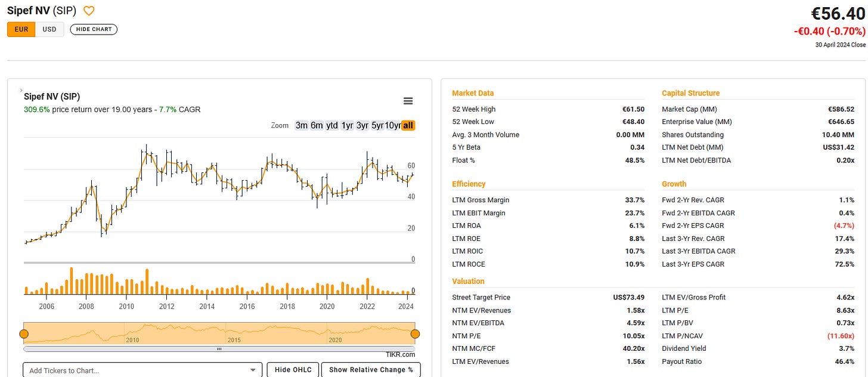The image size is (868, 377).
Task: Click the 2010 label in range navigator
Action: tap(132, 341)
